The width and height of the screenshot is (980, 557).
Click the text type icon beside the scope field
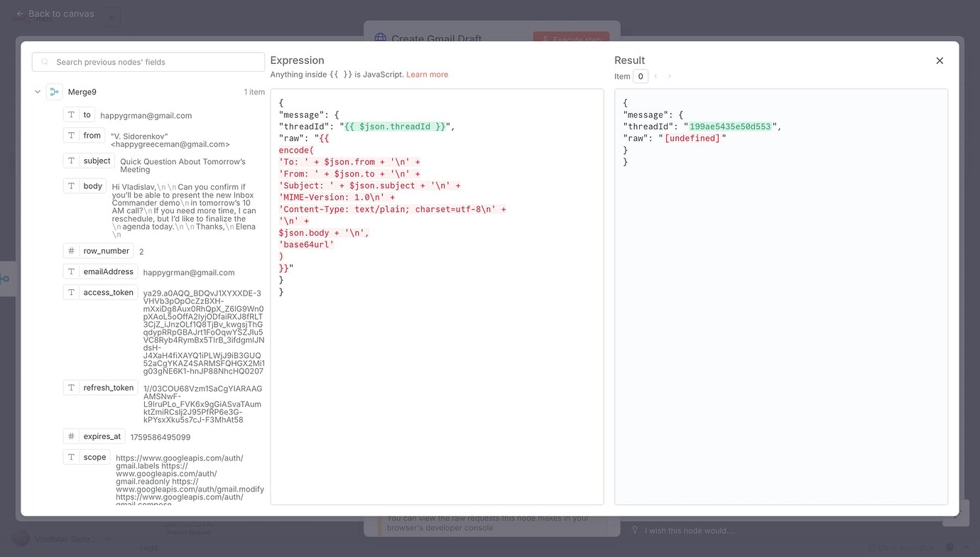tap(71, 457)
